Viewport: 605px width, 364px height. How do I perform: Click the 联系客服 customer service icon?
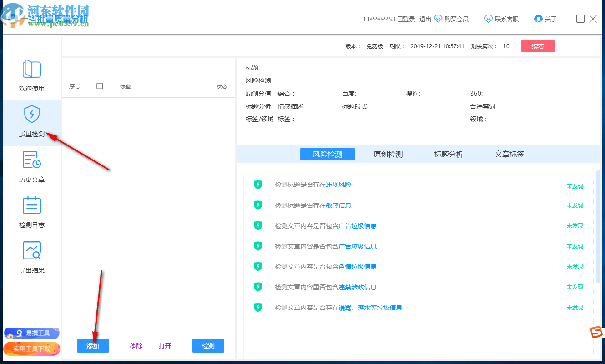click(x=488, y=19)
